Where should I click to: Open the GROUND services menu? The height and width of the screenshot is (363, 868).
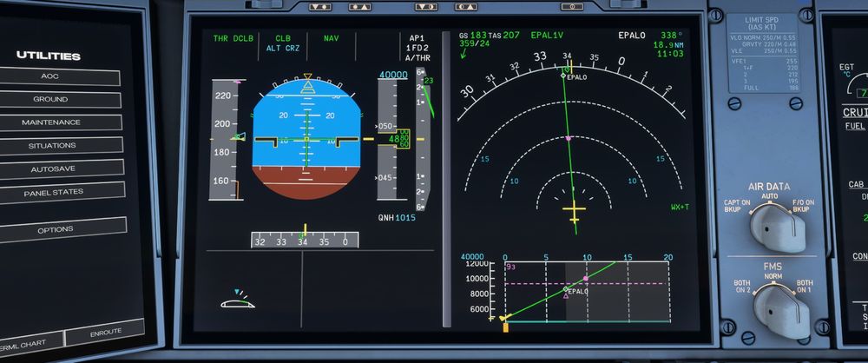[51, 100]
